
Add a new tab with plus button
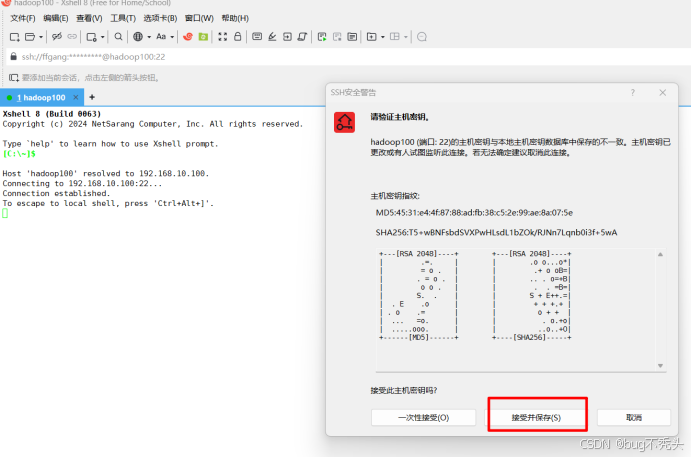[92, 97]
